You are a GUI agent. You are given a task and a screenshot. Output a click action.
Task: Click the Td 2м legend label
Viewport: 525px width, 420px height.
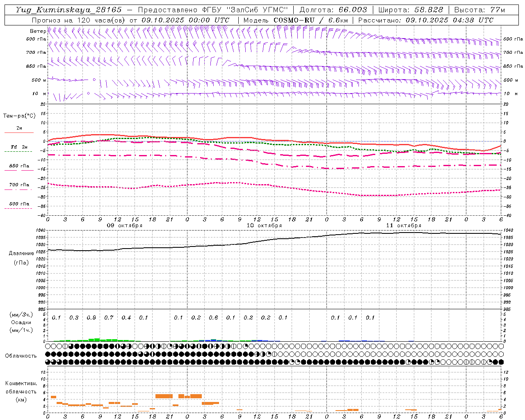coord(19,147)
